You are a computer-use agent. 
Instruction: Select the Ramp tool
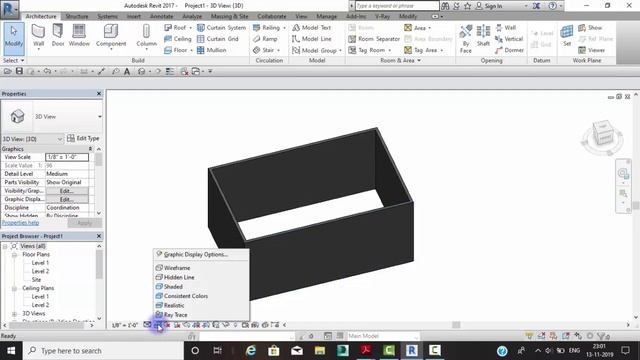265,39
